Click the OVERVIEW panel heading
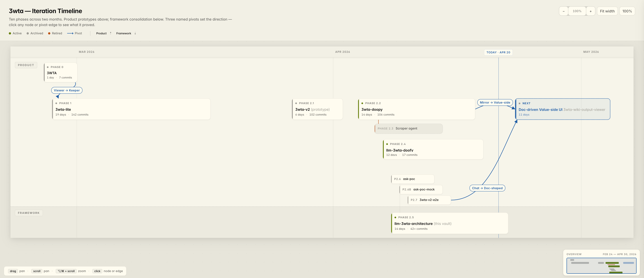The image size is (644, 278). tap(574, 254)
